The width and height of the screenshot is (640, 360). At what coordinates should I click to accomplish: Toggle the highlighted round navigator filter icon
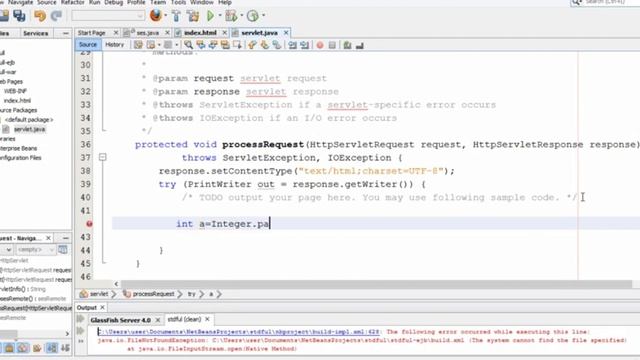23,348
